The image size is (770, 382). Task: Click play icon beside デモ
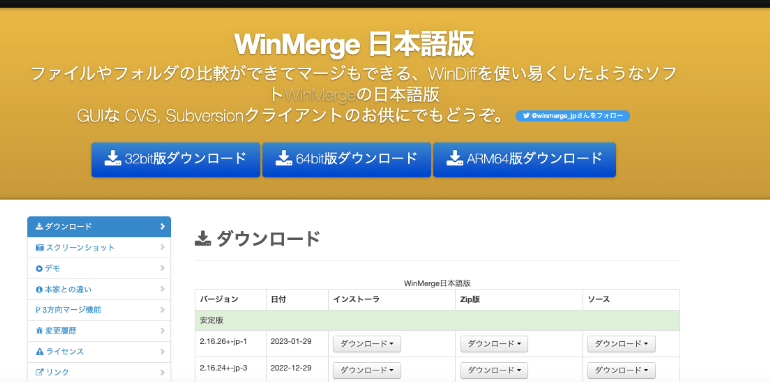39,269
